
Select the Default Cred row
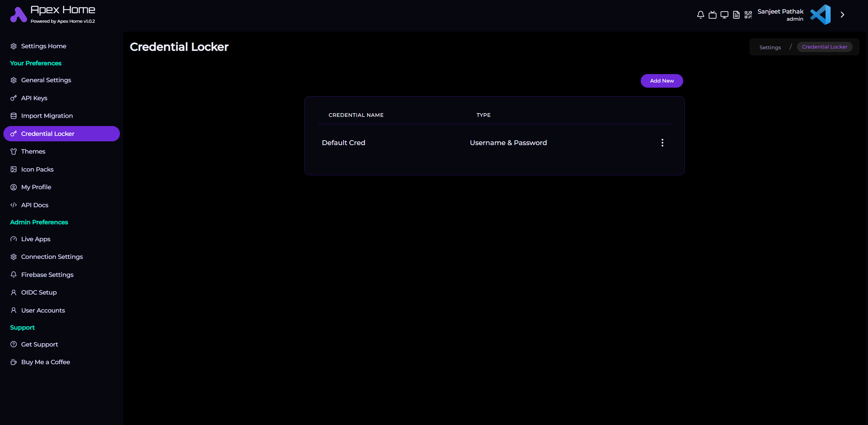(x=343, y=143)
